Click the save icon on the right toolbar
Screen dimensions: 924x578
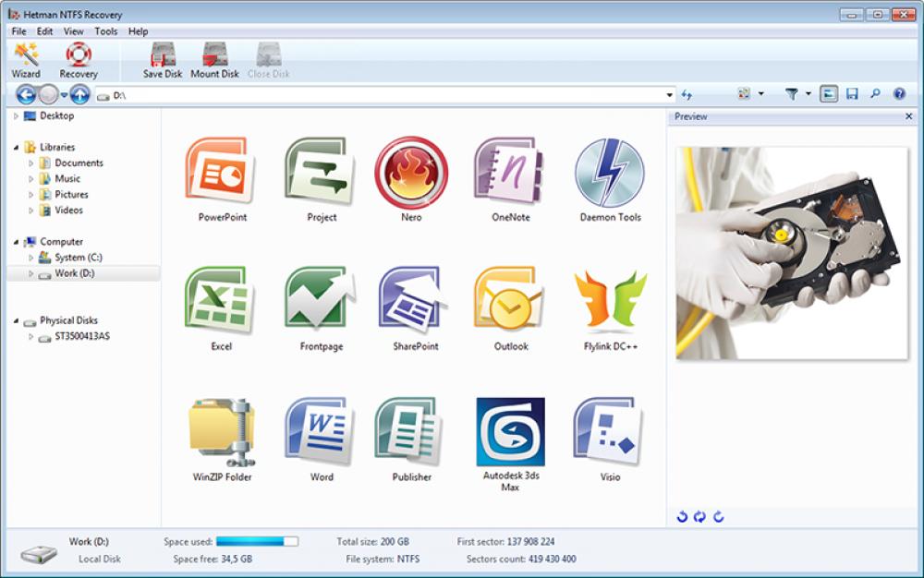[x=853, y=93]
